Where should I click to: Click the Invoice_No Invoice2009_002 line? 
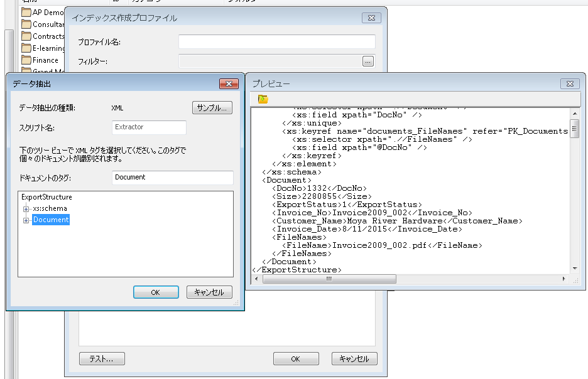(372, 213)
